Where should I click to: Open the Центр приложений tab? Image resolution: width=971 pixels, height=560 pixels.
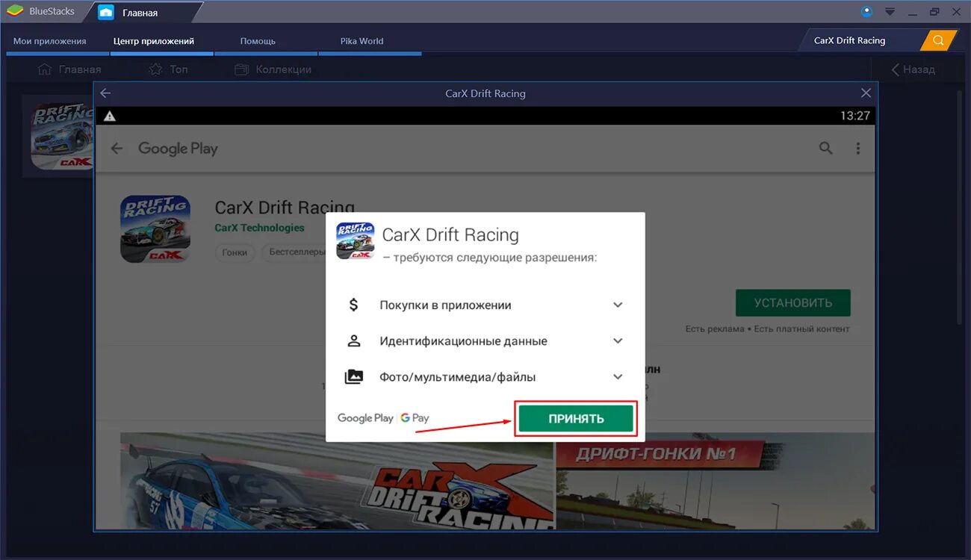click(154, 41)
